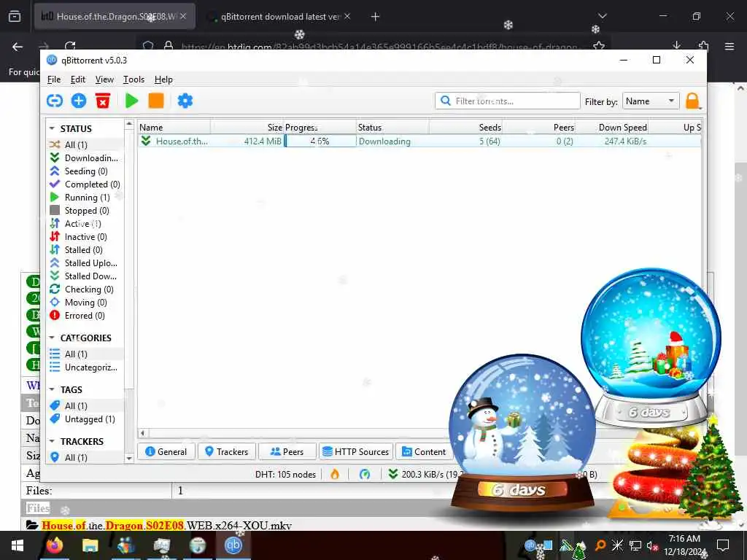Open File Explorer from the taskbar
The image size is (747, 560).
coord(90,545)
